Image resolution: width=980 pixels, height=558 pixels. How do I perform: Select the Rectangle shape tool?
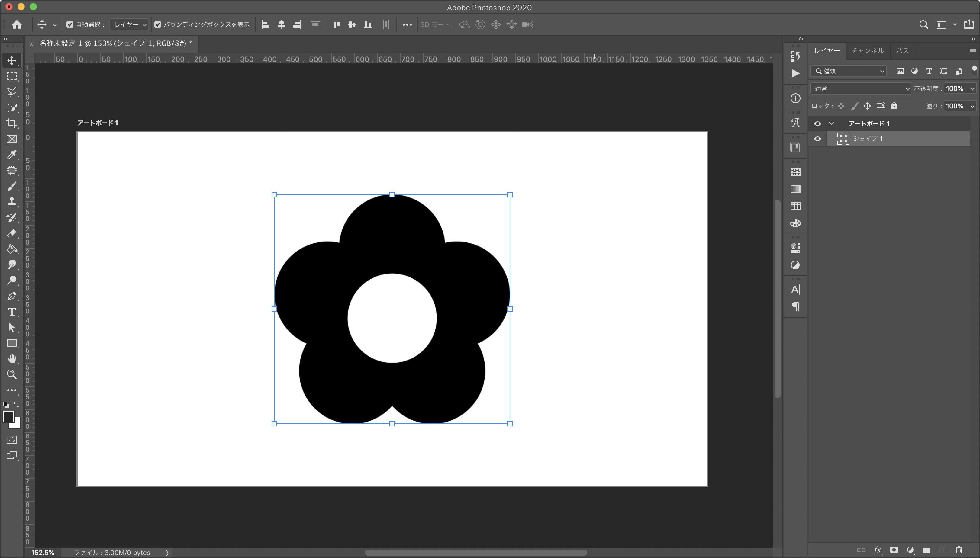11,343
